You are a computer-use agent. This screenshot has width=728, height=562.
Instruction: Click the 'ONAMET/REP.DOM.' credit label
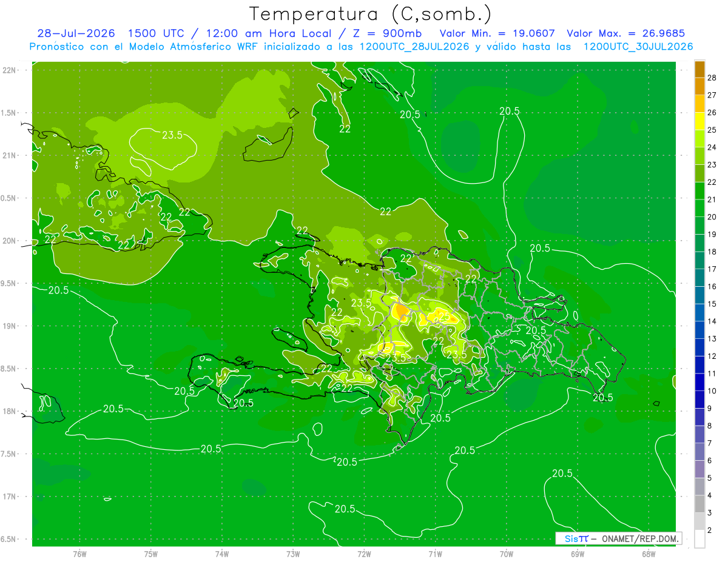(x=640, y=538)
